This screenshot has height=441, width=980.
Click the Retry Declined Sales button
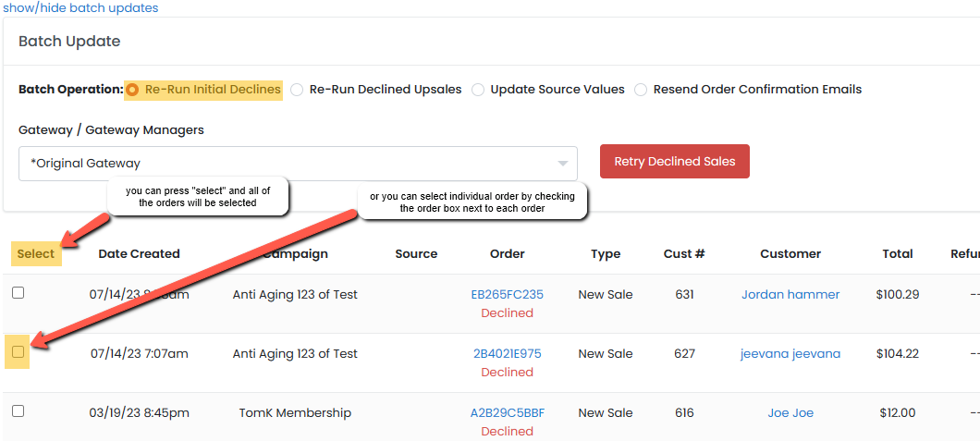point(674,162)
